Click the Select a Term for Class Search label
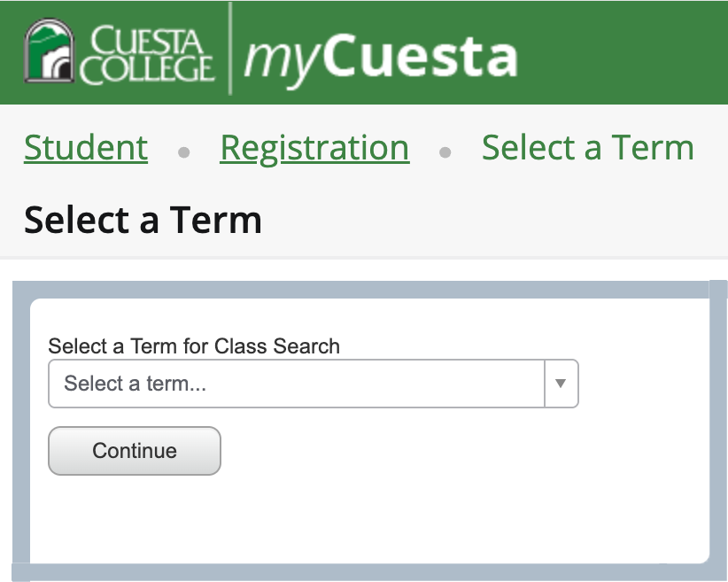This screenshot has width=728, height=582. (195, 346)
